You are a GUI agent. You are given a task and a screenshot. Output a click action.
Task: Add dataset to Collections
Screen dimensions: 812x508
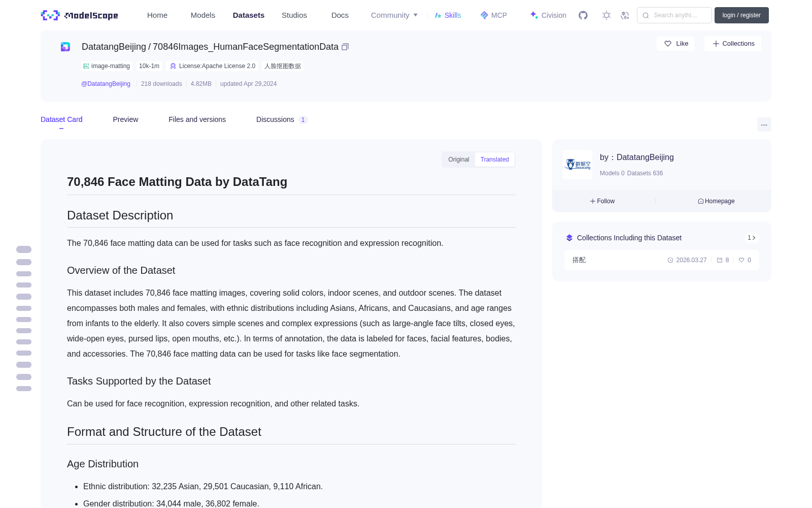(733, 44)
